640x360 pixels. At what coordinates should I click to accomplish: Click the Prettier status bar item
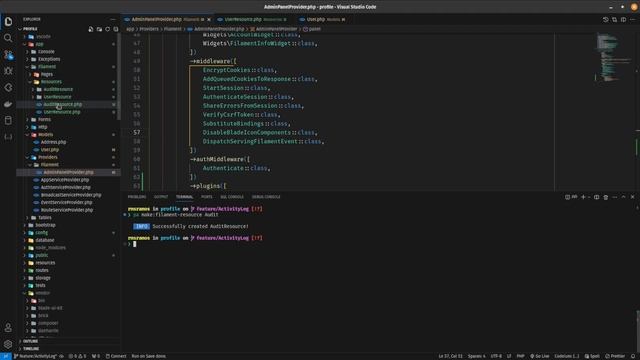615,356
